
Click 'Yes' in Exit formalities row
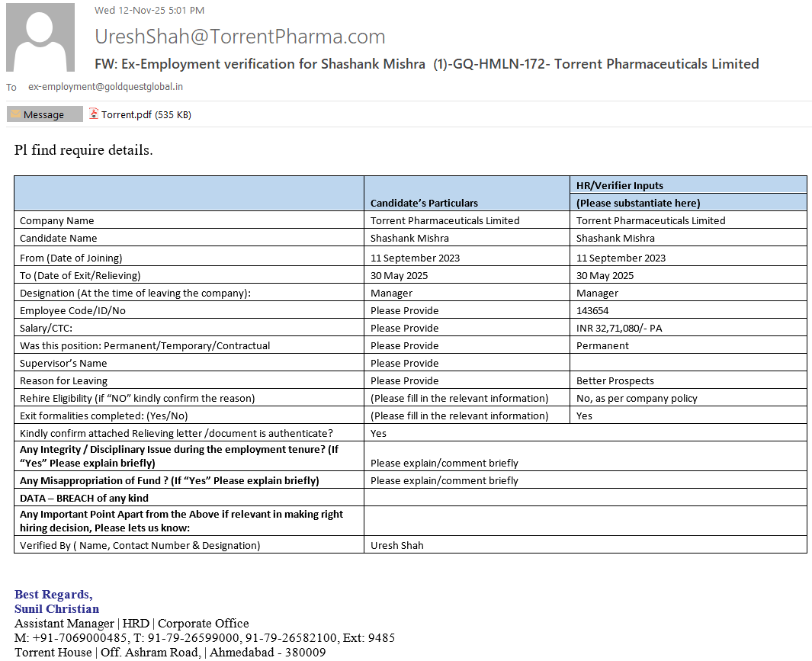coord(584,416)
